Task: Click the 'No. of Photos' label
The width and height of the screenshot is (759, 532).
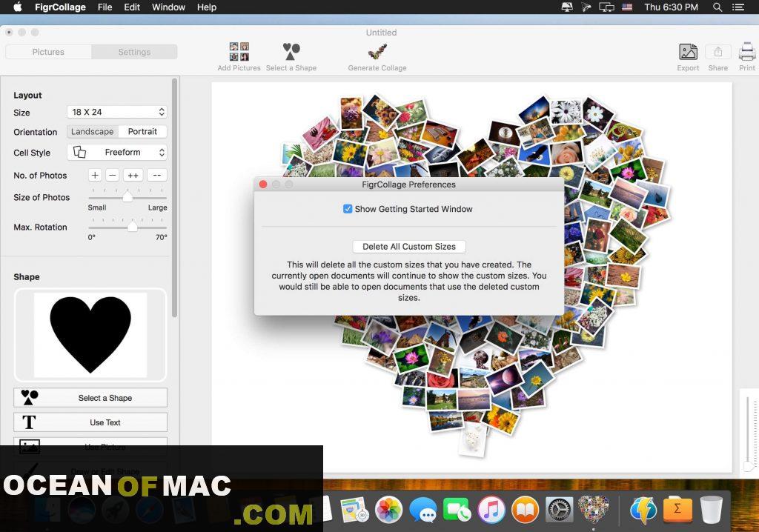Action: tap(40, 176)
